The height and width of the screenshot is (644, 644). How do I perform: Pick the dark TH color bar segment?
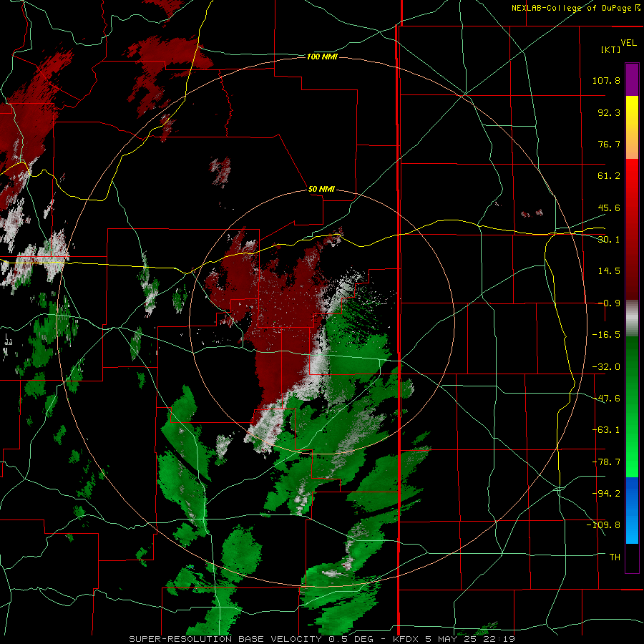pos(632,558)
